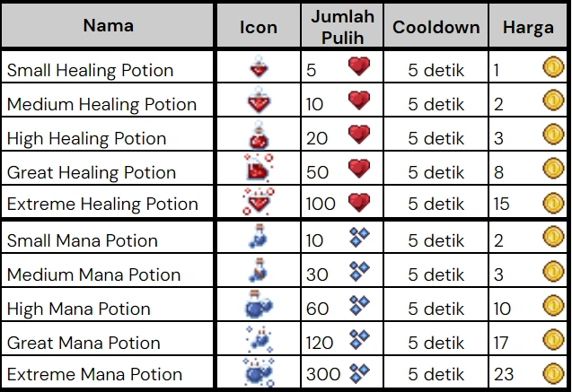Viewport: 572px width, 392px height.
Task: Click the Medium Mana Potion icon
Action: (260, 273)
